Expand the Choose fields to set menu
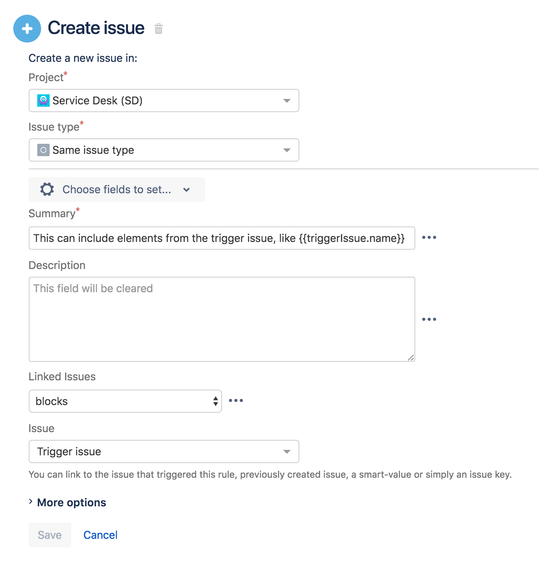This screenshot has width=553, height=562. tap(117, 189)
